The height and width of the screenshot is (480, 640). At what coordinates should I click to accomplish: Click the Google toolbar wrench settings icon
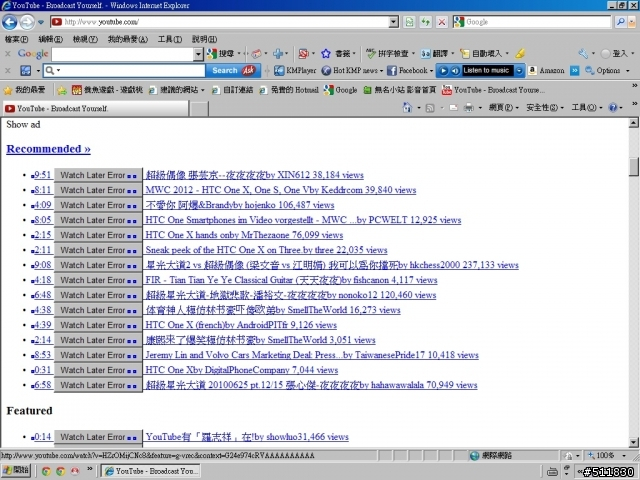click(x=583, y=53)
